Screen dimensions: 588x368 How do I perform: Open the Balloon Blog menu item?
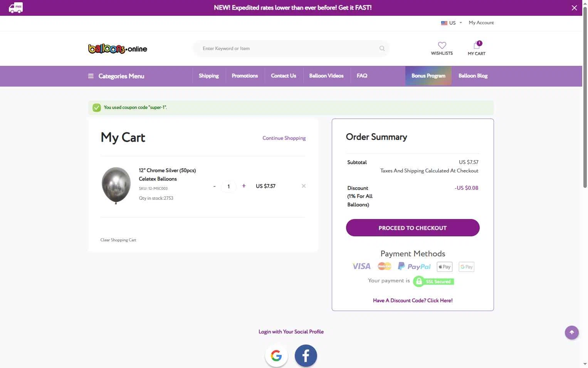click(x=473, y=76)
